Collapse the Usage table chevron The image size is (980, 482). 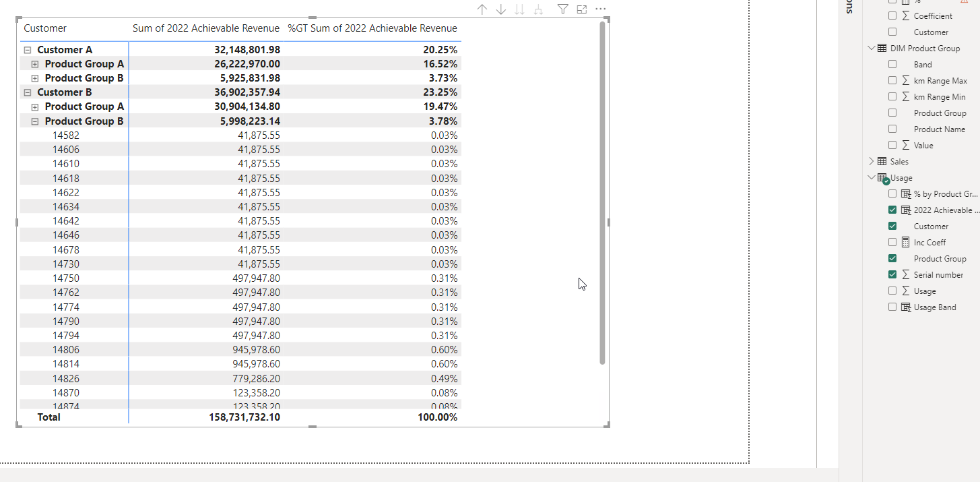click(x=872, y=178)
